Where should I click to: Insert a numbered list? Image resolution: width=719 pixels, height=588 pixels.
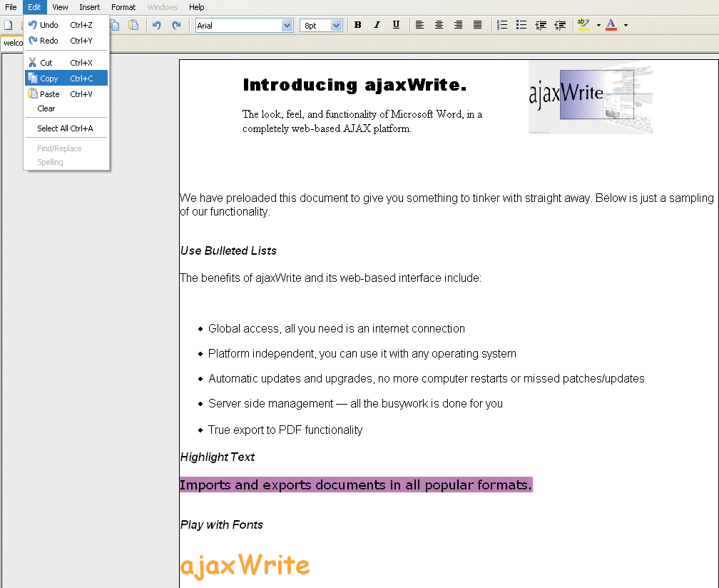point(502,25)
